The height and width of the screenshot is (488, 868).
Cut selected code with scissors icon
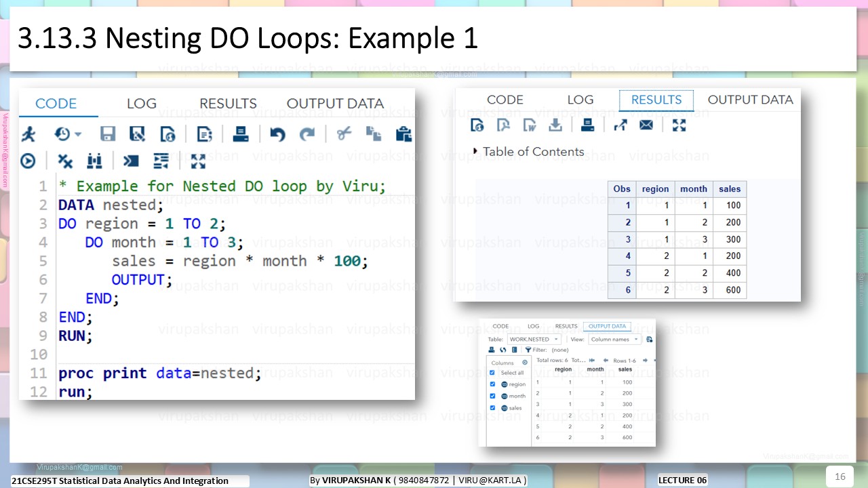[344, 134]
